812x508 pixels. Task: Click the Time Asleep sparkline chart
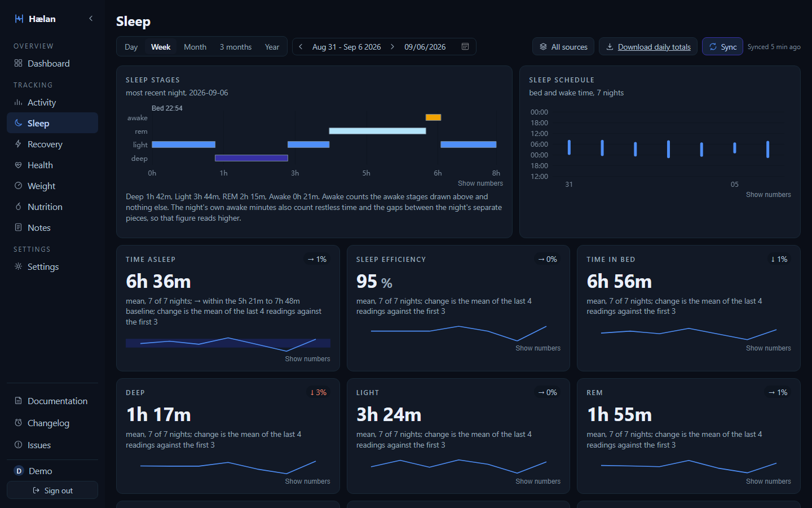[x=228, y=343]
